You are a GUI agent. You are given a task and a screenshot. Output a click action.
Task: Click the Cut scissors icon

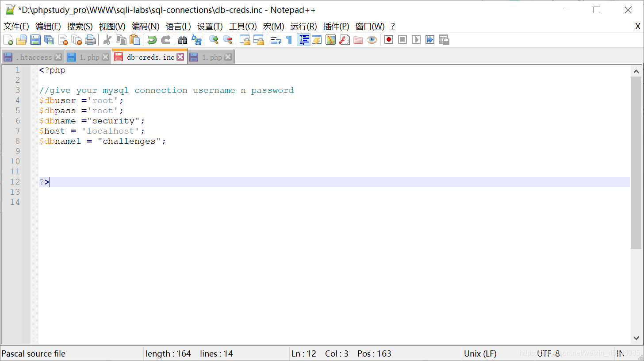coord(107,40)
